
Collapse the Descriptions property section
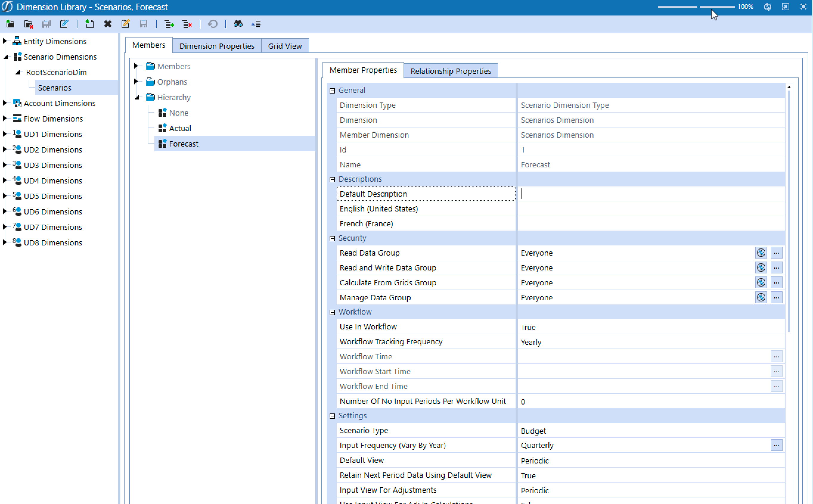[x=332, y=179]
